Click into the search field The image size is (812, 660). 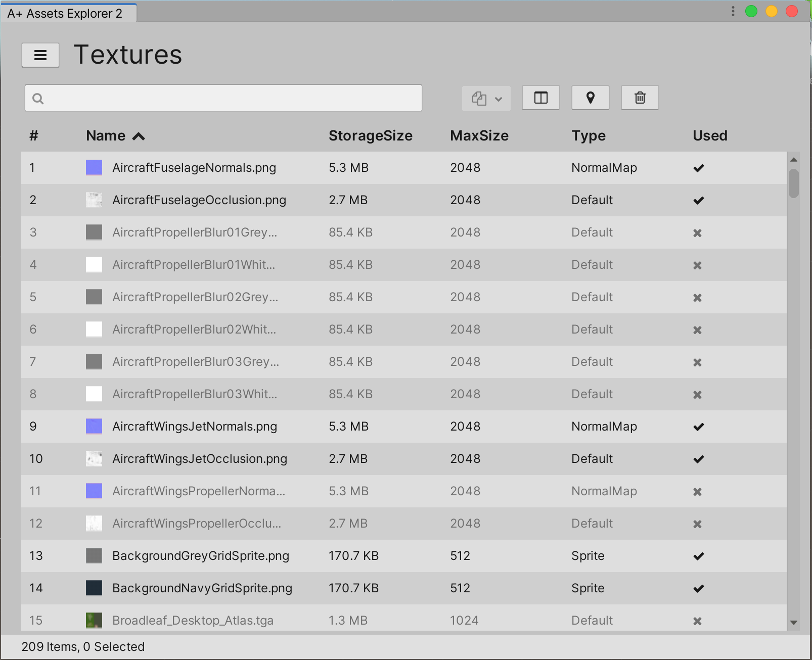[223, 98]
